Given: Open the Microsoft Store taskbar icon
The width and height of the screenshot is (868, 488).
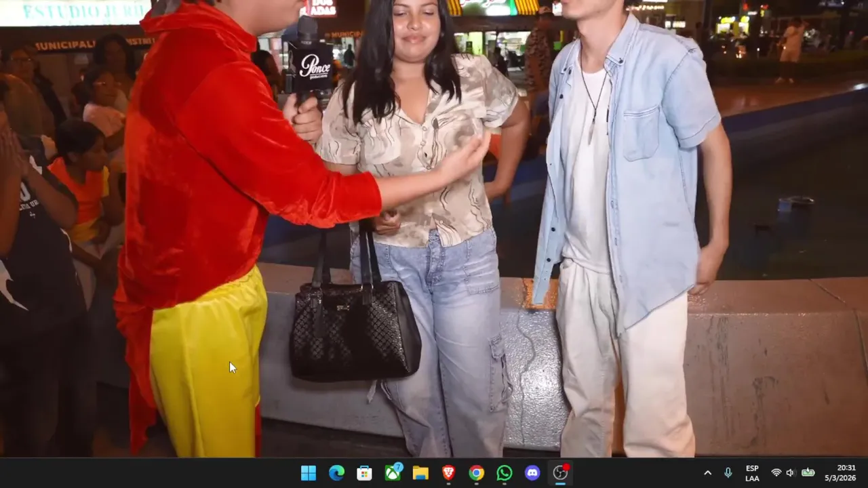Looking at the screenshot, I should [x=364, y=473].
